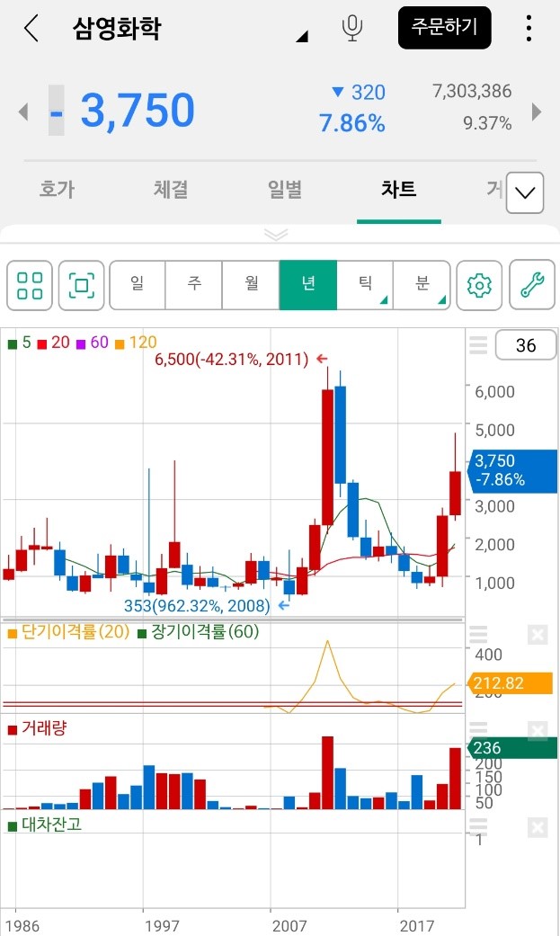Viewport: 560px width, 936px height.
Task: Tap the 주문하기 order button
Action: [445, 28]
